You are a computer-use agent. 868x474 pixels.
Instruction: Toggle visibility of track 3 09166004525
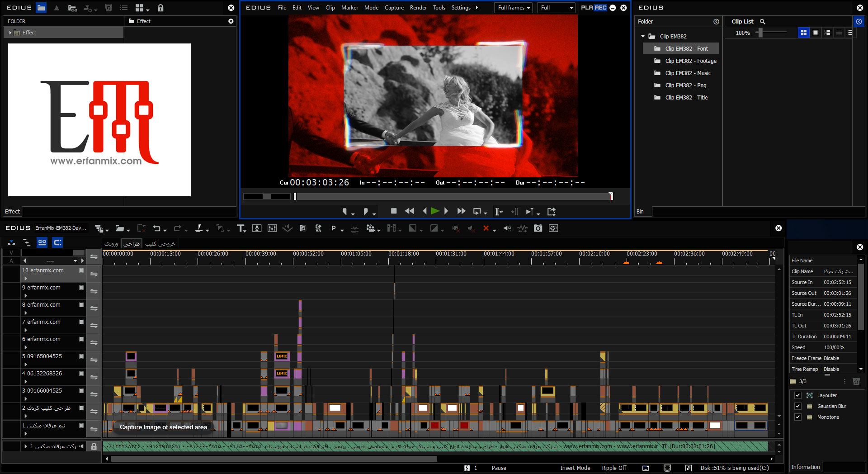pyautogui.click(x=81, y=391)
